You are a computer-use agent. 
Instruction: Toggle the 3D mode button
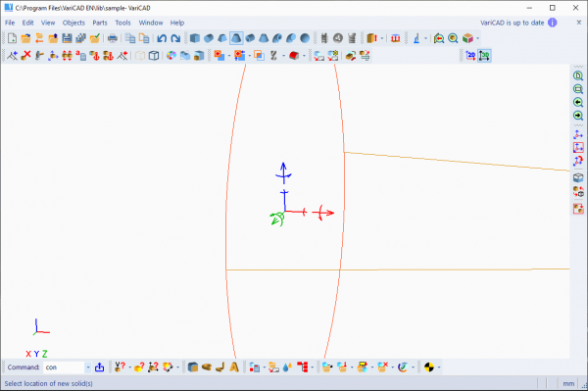484,56
